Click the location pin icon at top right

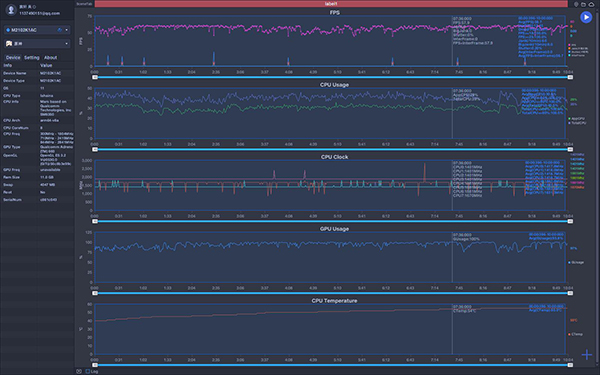(x=576, y=4)
